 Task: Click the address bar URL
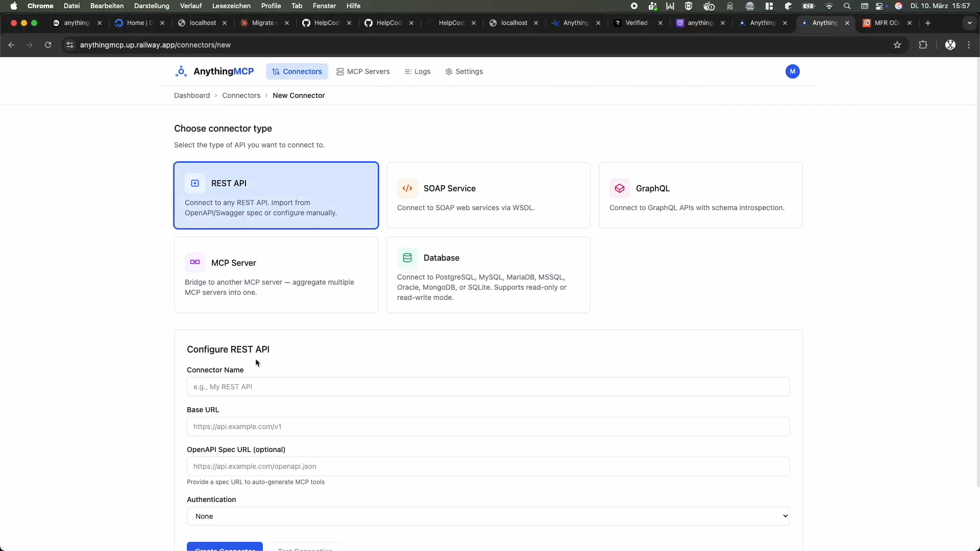[155, 45]
